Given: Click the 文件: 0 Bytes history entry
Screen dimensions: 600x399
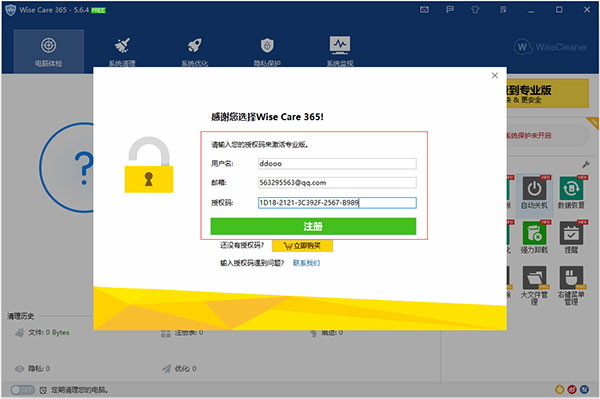Looking at the screenshot, I should pos(42,332).
